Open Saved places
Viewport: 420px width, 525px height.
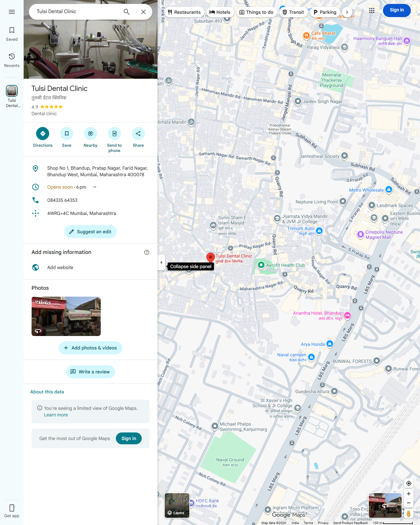coord(12,34)
